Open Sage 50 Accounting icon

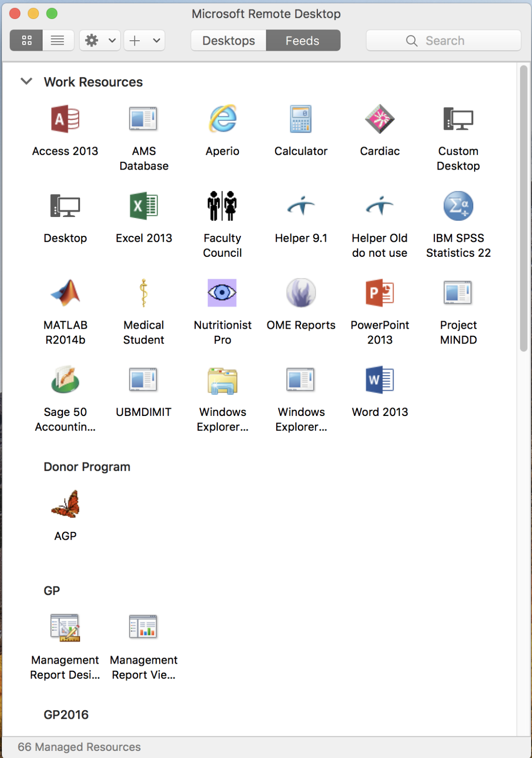65,380
